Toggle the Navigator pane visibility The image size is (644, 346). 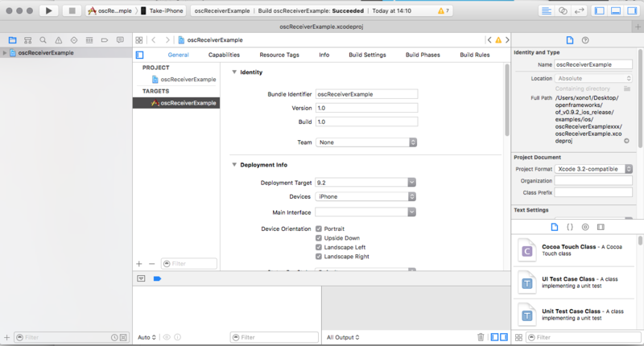coord(600,10)
